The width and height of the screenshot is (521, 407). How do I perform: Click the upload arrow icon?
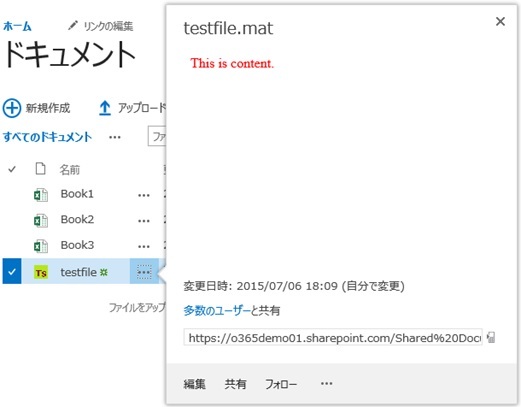point(105,108)
